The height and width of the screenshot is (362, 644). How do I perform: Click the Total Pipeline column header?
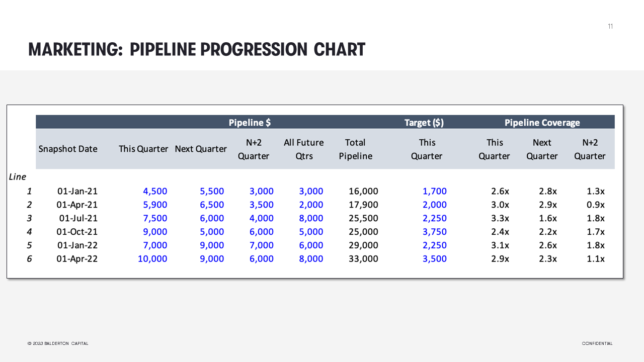tap(356, 149)
